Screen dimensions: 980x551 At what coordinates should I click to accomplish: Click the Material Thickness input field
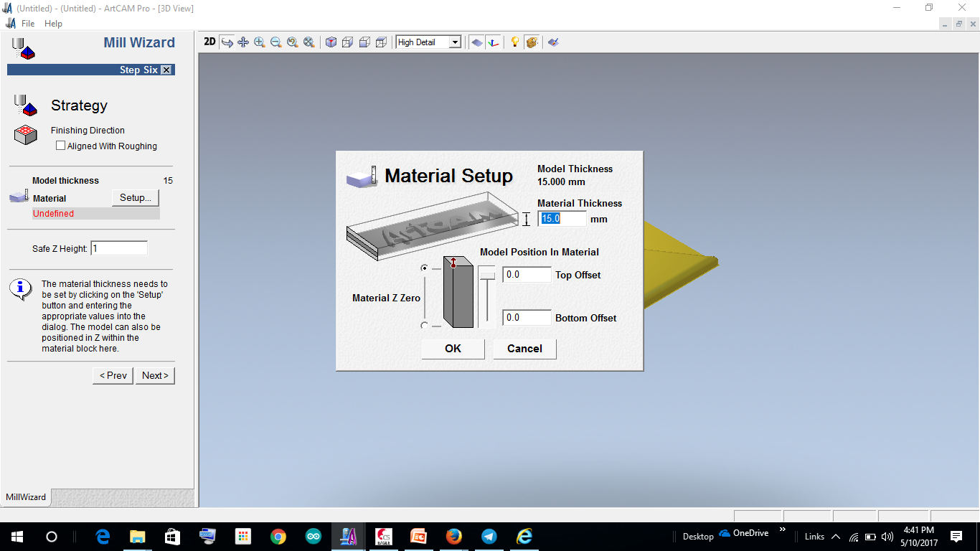pyautogui.click(x=562, y=219)
